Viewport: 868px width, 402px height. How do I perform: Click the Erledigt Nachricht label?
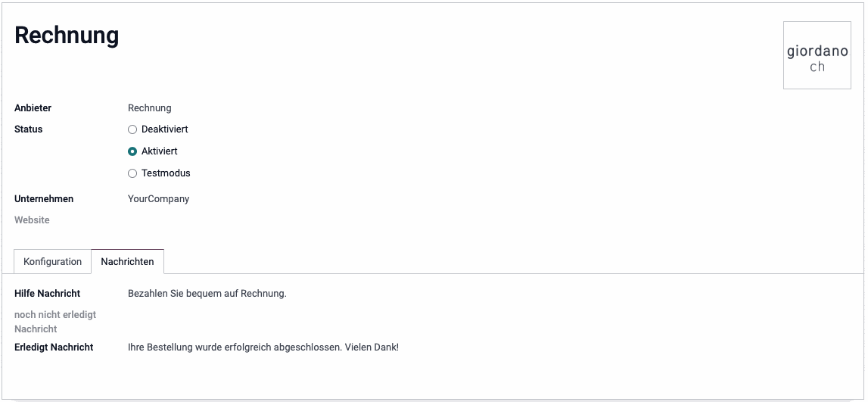click(54, 347)
